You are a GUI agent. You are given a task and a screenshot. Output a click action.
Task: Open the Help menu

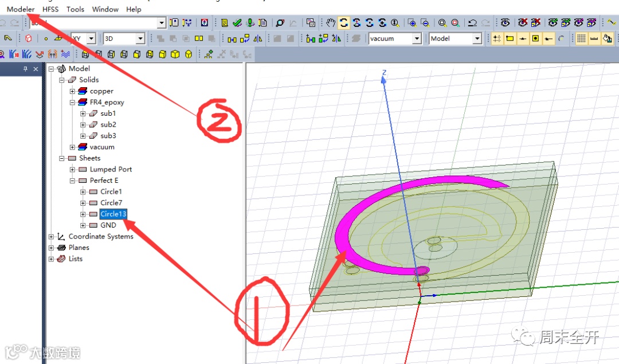click(x=134, y=9)
